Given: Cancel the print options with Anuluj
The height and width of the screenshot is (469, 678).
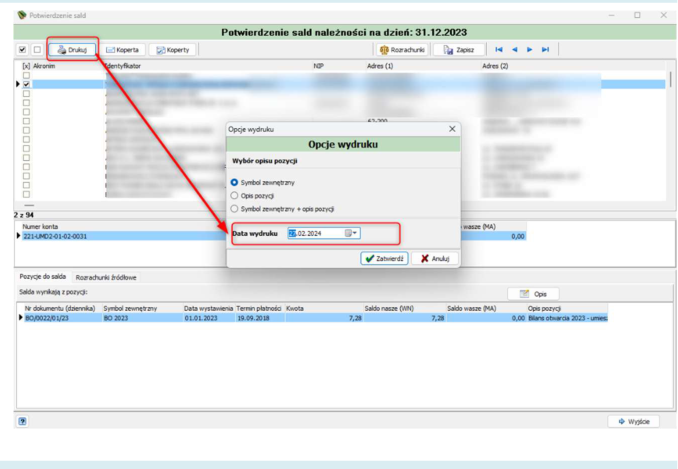Looking at the screenshot, I should tap(435, 258).
